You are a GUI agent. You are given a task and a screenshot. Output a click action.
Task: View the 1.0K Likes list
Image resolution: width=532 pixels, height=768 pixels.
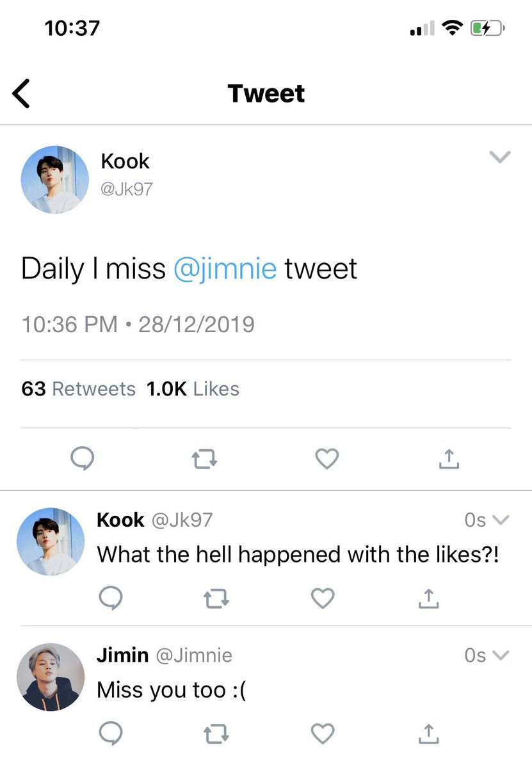coord(193,389)
